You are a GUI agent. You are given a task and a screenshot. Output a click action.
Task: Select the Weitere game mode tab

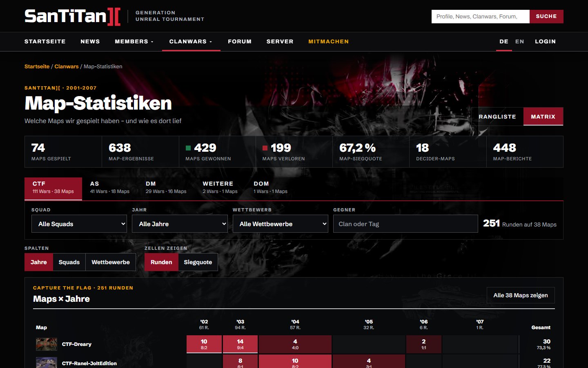point(220,188)
